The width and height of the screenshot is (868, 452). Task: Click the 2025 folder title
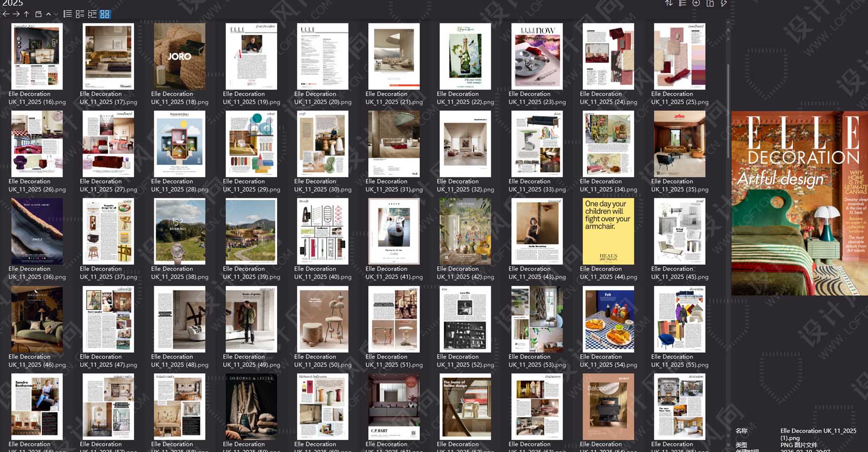tap(12, 3)
